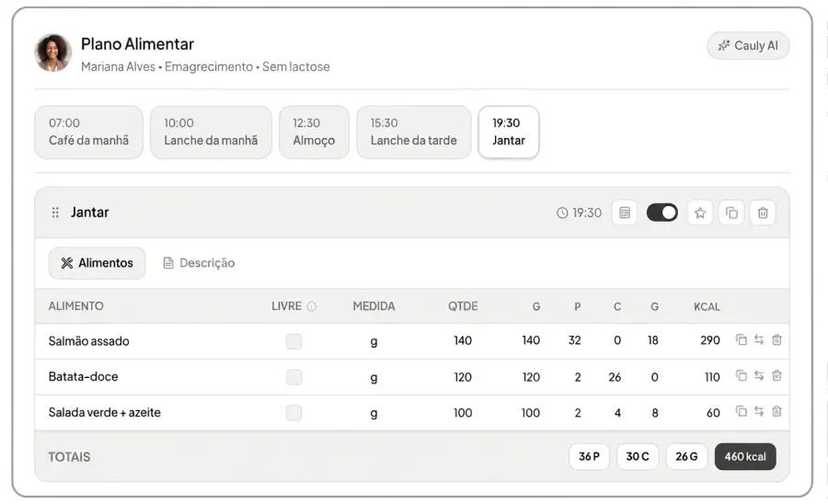Click the swap icon for Salmão assado
Image resolution: width=828 pixels, height=504 pixels.
[759, 340]
